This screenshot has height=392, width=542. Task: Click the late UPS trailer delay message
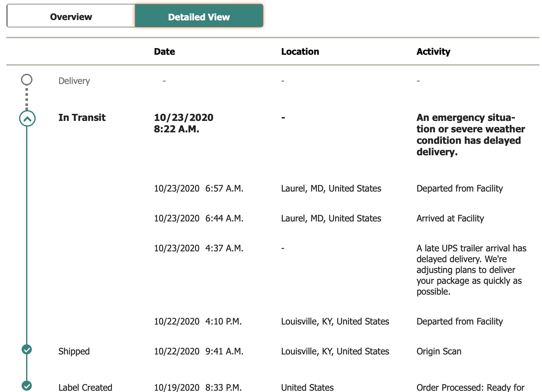pos(471,270)
